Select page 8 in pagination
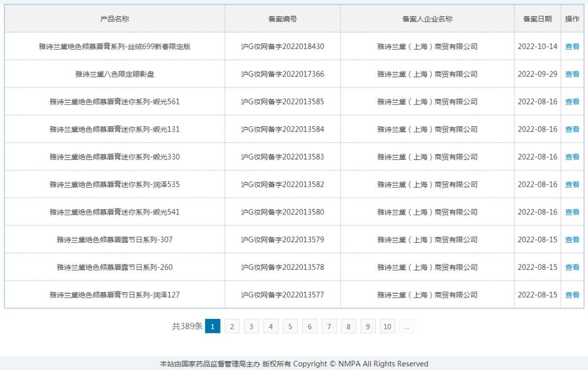The image size is (588, 370). click(348, 326)
